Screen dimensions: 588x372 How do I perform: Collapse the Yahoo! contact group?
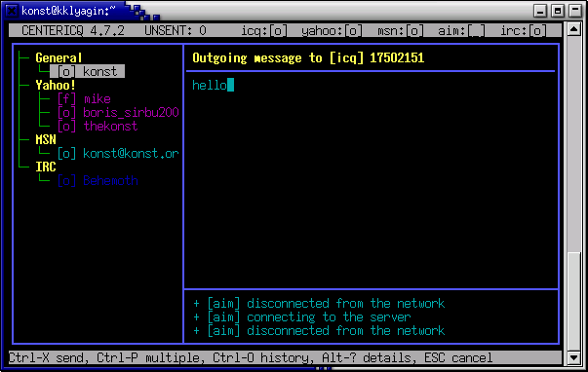pos(56,85)
